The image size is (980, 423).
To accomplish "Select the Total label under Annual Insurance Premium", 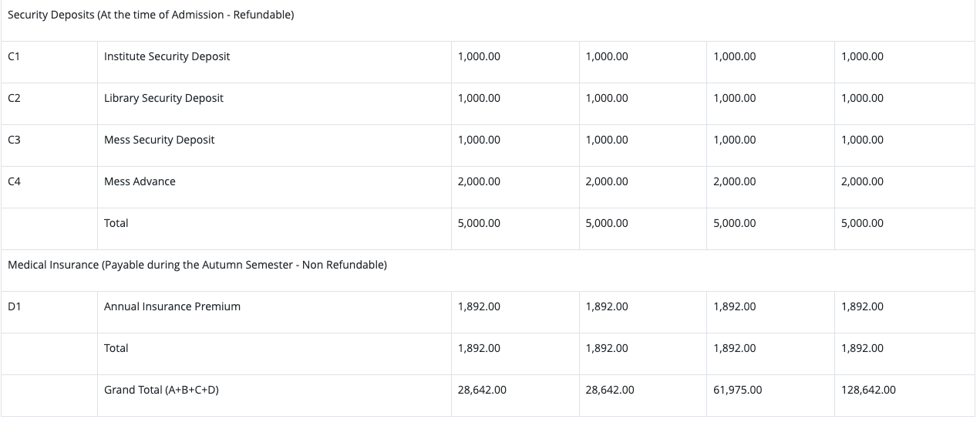I will coord(116,348).
